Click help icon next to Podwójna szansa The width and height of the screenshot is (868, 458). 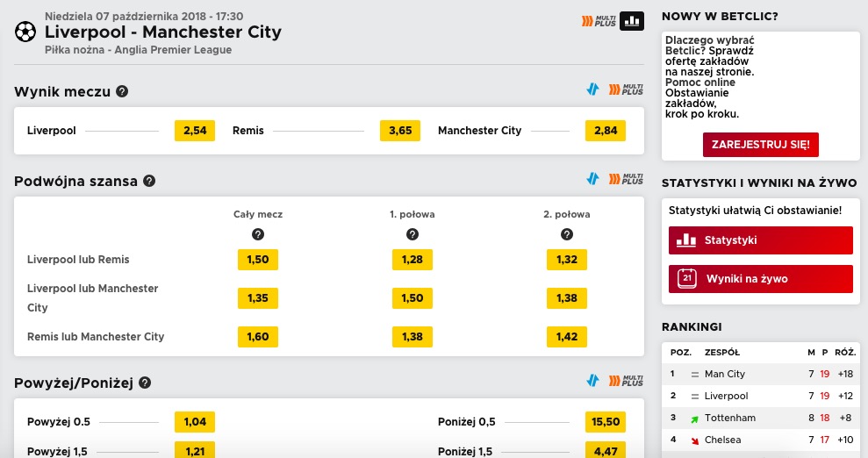149,181
